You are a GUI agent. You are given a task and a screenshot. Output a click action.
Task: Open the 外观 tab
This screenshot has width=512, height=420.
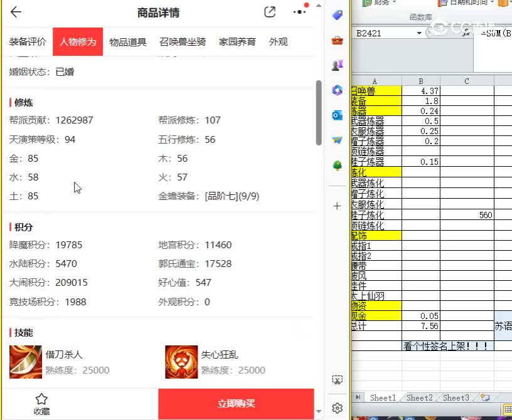point(277,41)
